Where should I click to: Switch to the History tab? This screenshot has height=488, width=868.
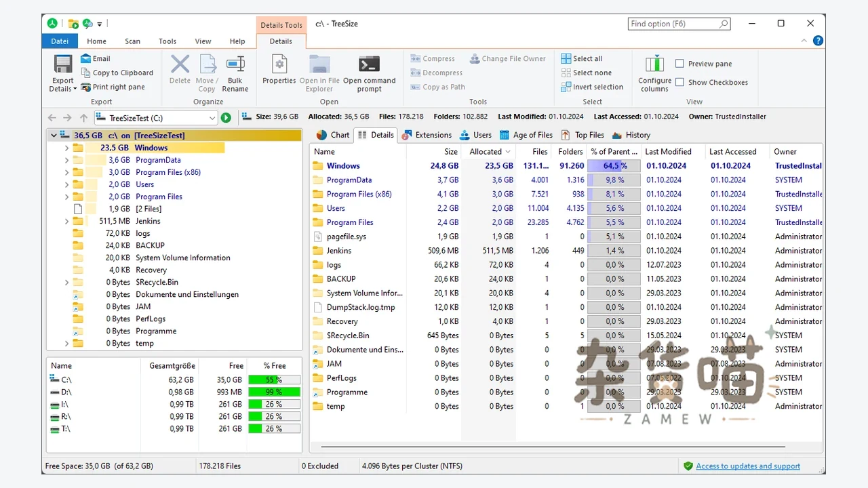[631, 135]
